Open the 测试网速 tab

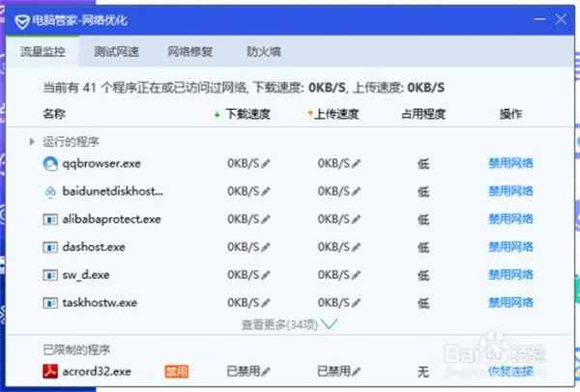click(117, 51)
